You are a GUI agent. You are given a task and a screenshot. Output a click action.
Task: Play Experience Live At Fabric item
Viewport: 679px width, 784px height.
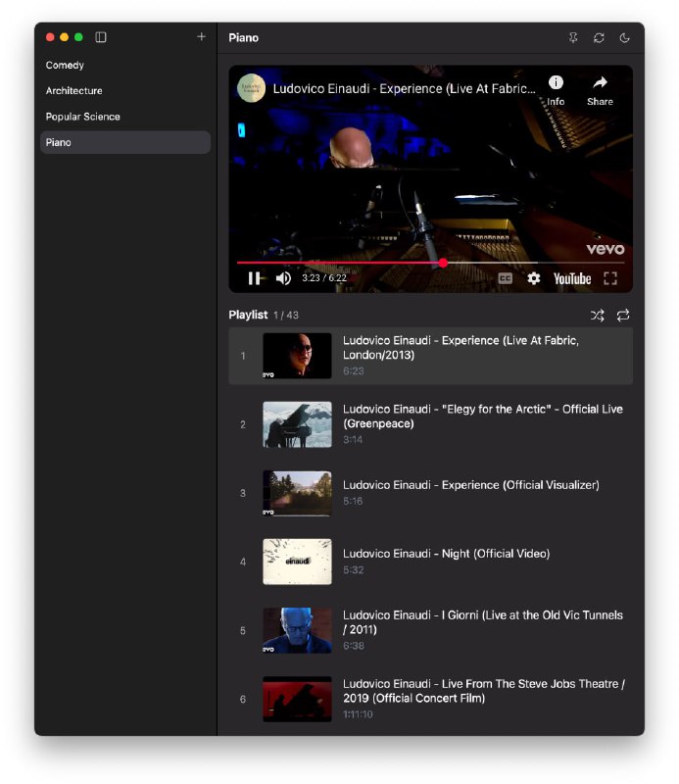tap(430, 356)
